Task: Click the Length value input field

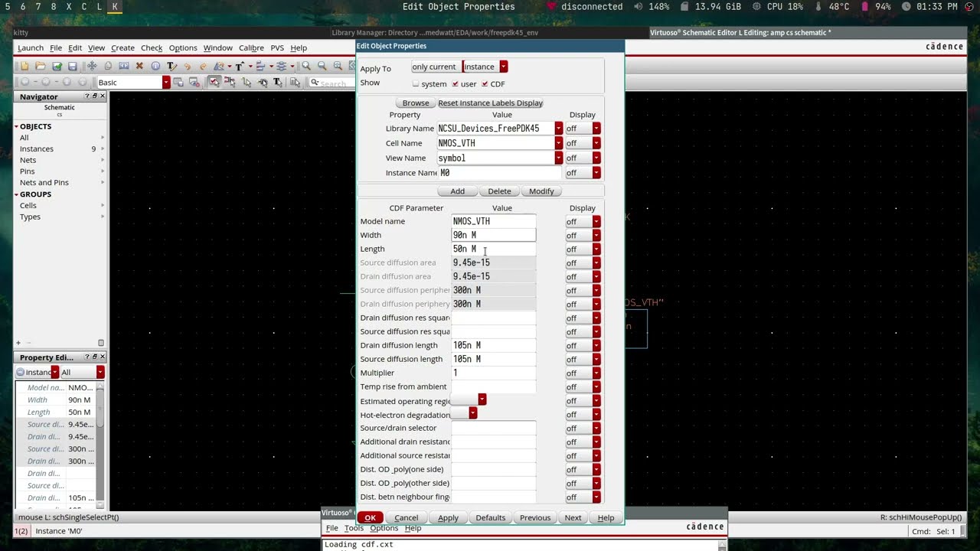Action: pos(493,249)
